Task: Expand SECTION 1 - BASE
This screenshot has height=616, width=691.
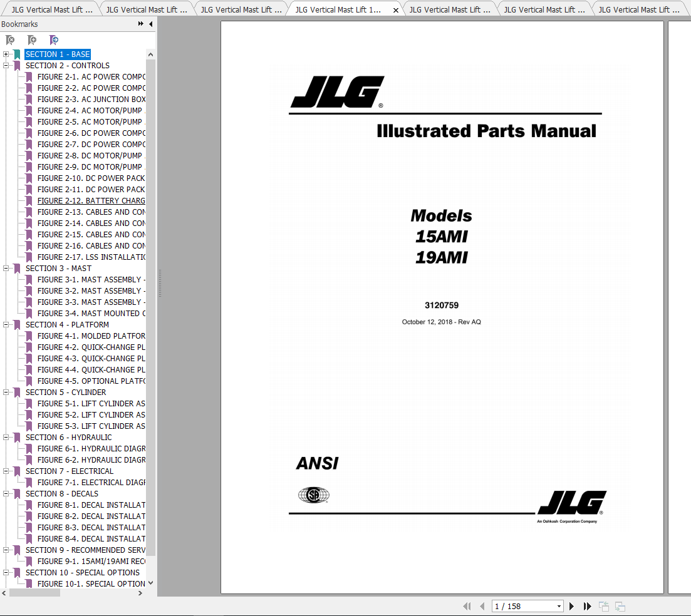Action: pyautogui.click(x=6, y=54)
